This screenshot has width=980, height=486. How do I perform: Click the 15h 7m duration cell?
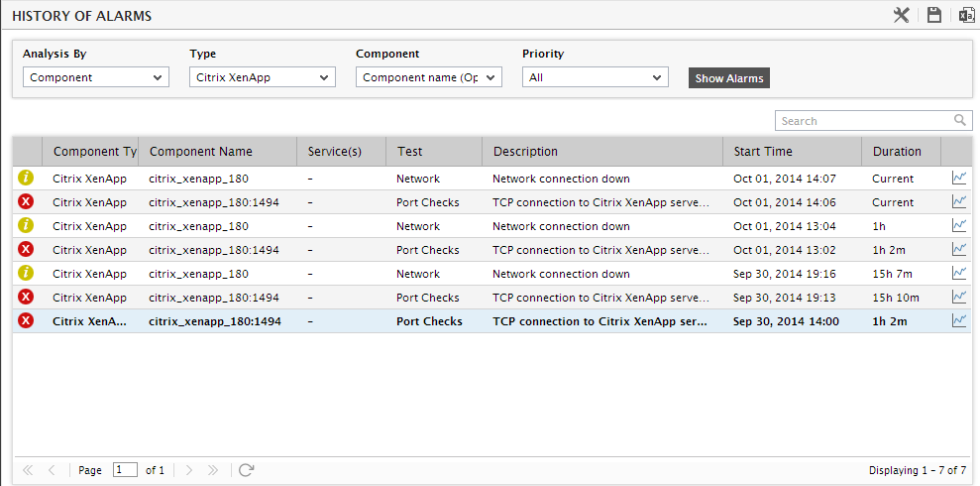pos(892,274)
